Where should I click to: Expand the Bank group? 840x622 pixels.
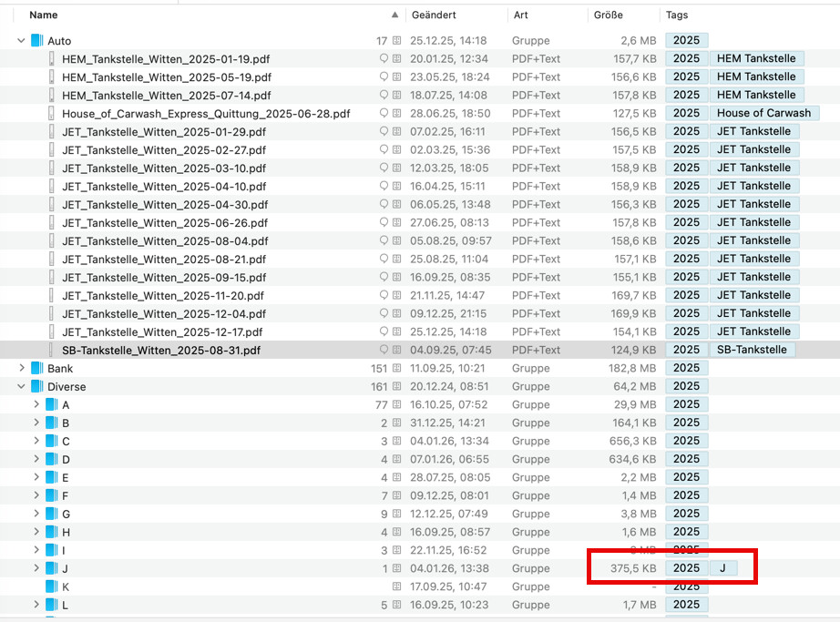[x=21, y=369]
